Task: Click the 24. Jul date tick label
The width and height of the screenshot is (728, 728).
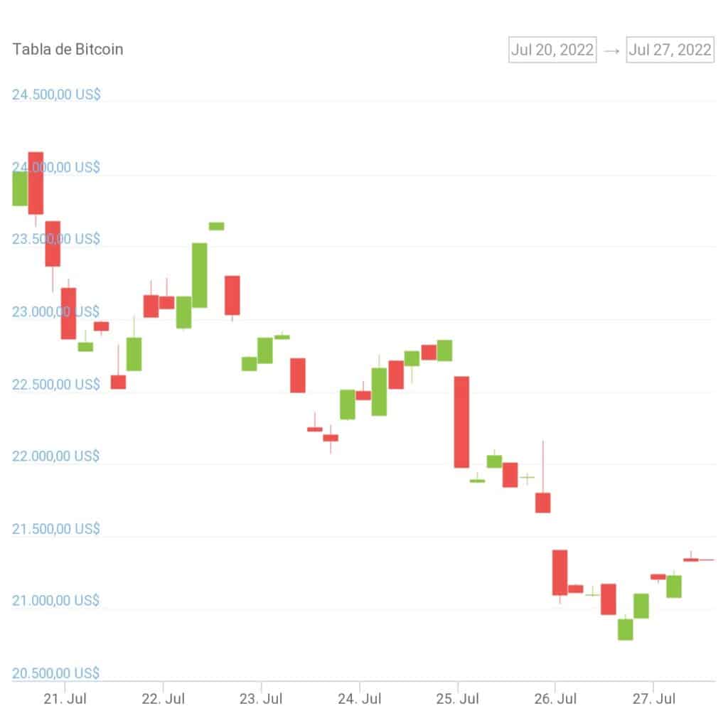Action: 360,700
